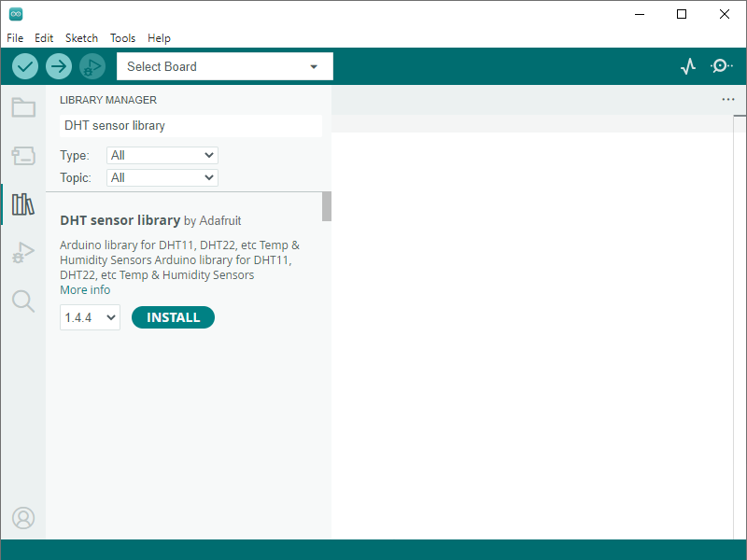Click the Upload arrow button
This screenshot has height=560, width=747.
point(59,66)
